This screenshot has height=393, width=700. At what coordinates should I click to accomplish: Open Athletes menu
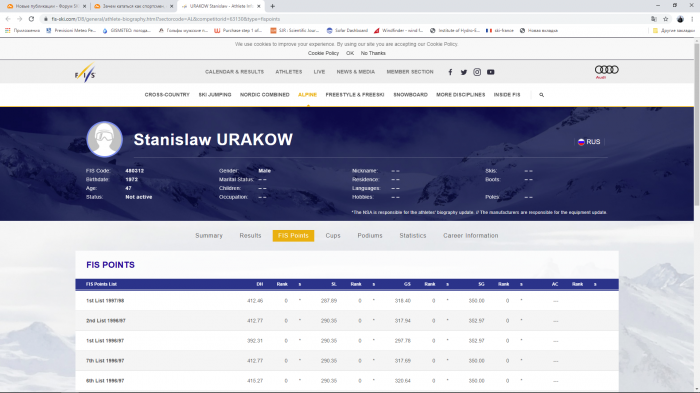click(x=289, y=72)
